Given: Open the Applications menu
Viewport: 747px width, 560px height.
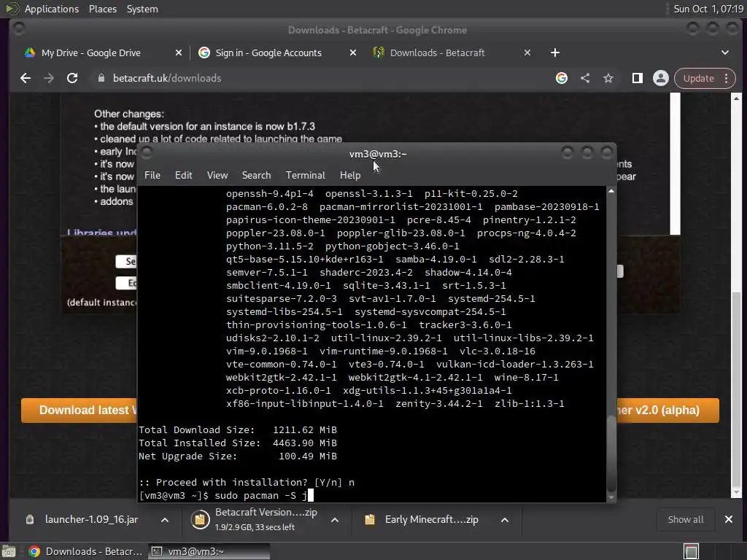Looking at the screenshot, I should click(52, 9).
